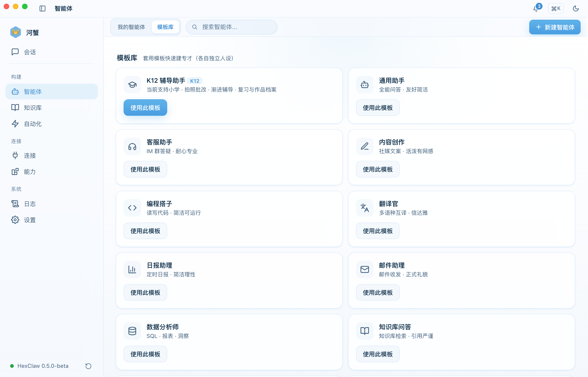
Task: Use the 内容创作 template
Action: coord(378,169)
